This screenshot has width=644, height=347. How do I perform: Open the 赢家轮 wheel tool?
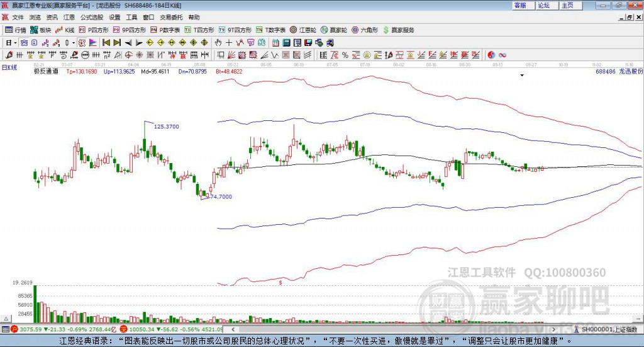tap(334, 30)
